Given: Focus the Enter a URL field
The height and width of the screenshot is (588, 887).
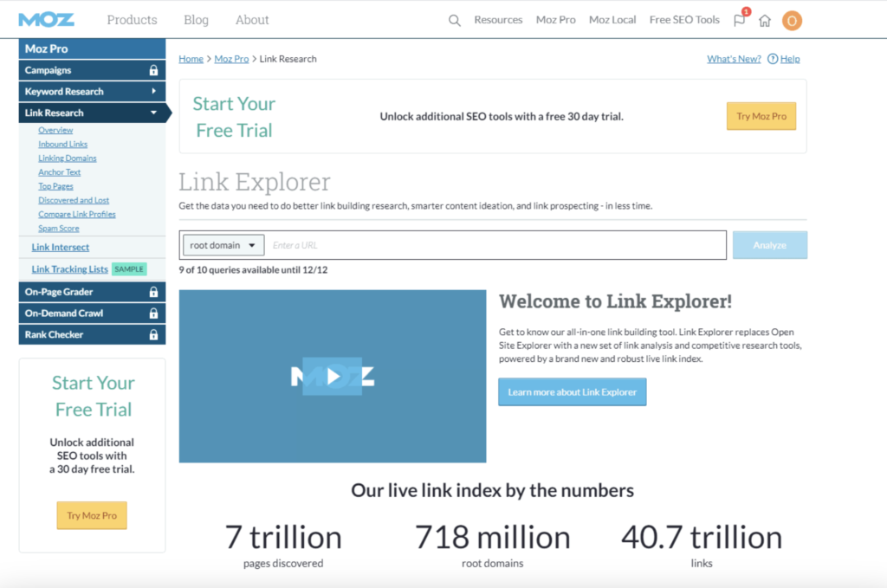Looking at the screenshot, I should (x=496, y=245).
